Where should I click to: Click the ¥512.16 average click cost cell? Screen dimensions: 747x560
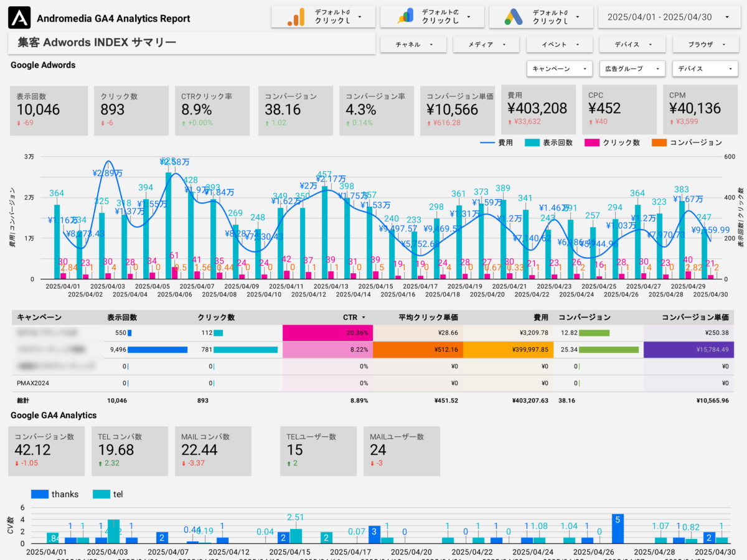418,350
